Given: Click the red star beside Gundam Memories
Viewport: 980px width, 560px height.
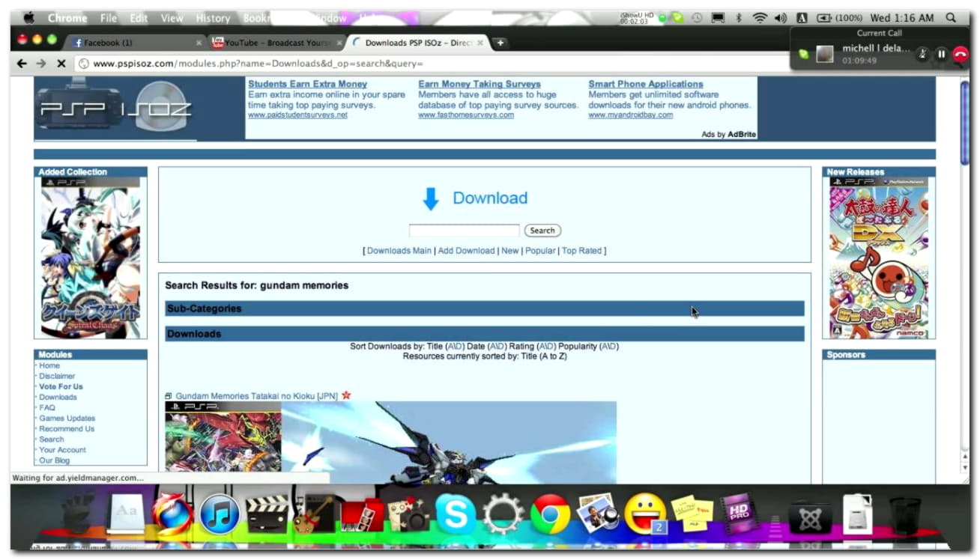Looking at the screenshot, I should pyautogui.click(x=346, y=395).
